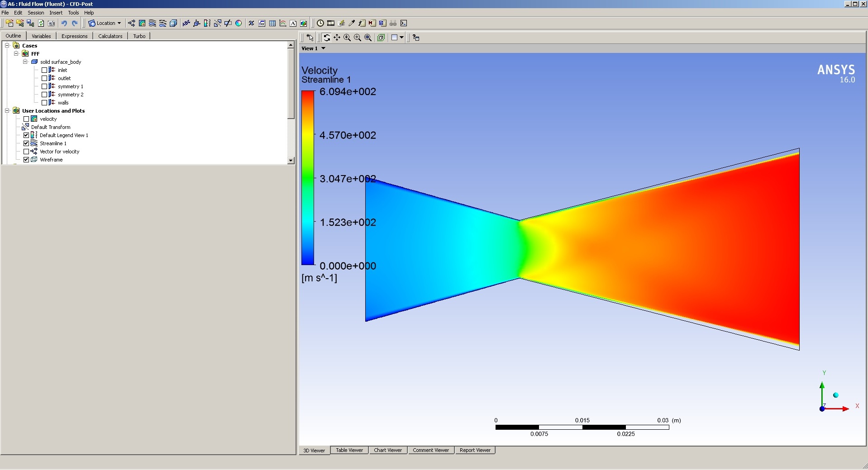Toggle the symmetry 1 checkbox
The height and width of the screenshot is (470, 868).
(x=44, y=86)
